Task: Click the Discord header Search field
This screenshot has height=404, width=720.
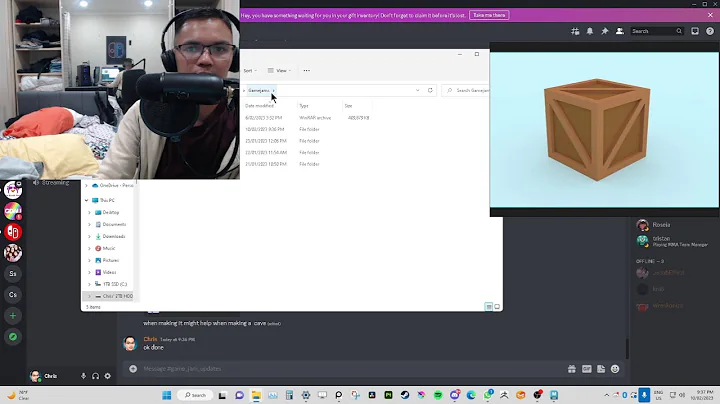Action: [656, 31]
